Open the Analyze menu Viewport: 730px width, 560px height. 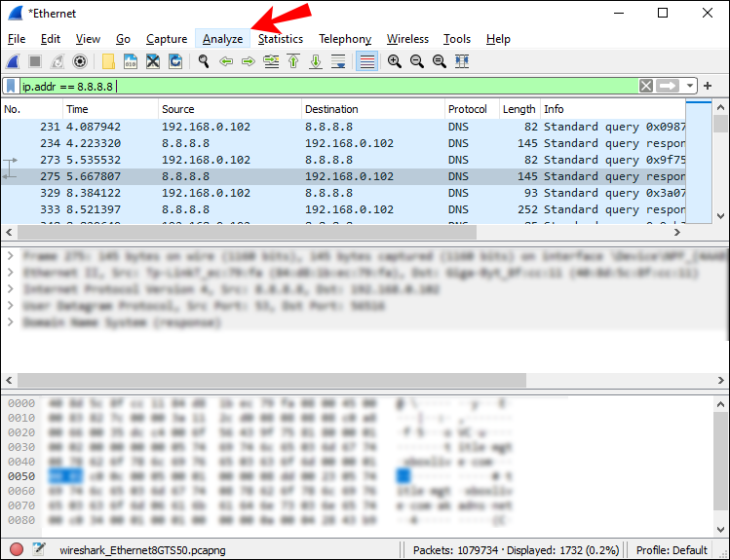pyautogui.click(x=222, y=39)
